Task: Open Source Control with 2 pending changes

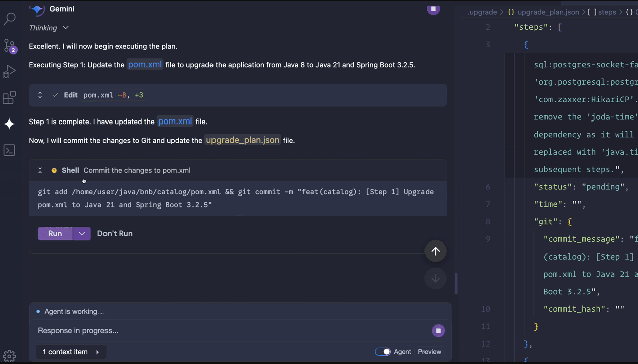Action: coord(9,46)
